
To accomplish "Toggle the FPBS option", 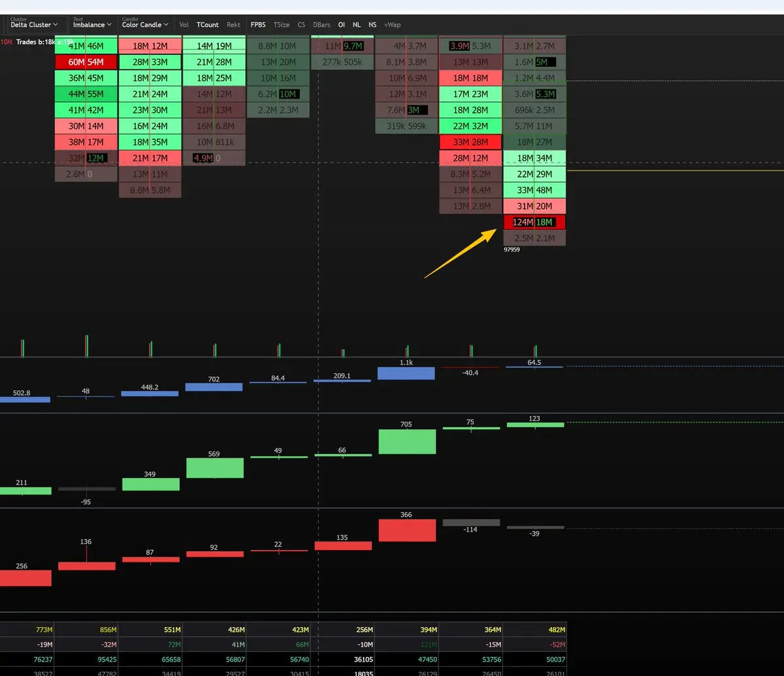I will (258, 25).
